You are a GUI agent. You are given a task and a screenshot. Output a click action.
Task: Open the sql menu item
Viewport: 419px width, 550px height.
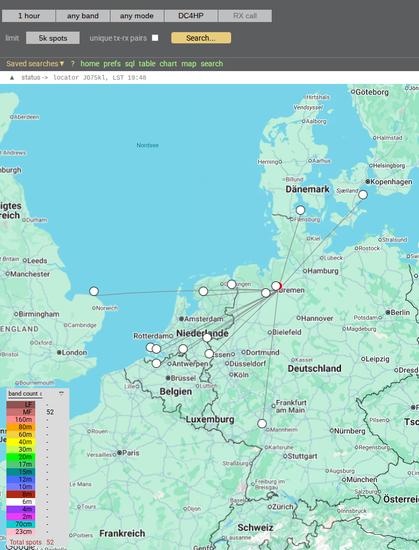tap(130, 64)
